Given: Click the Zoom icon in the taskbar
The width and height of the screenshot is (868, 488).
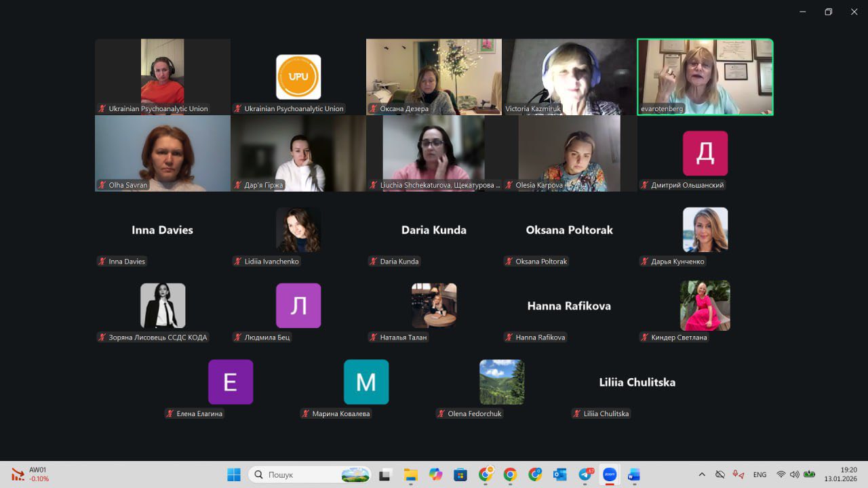Looking at the screenshot, I should tap(610, 474).
